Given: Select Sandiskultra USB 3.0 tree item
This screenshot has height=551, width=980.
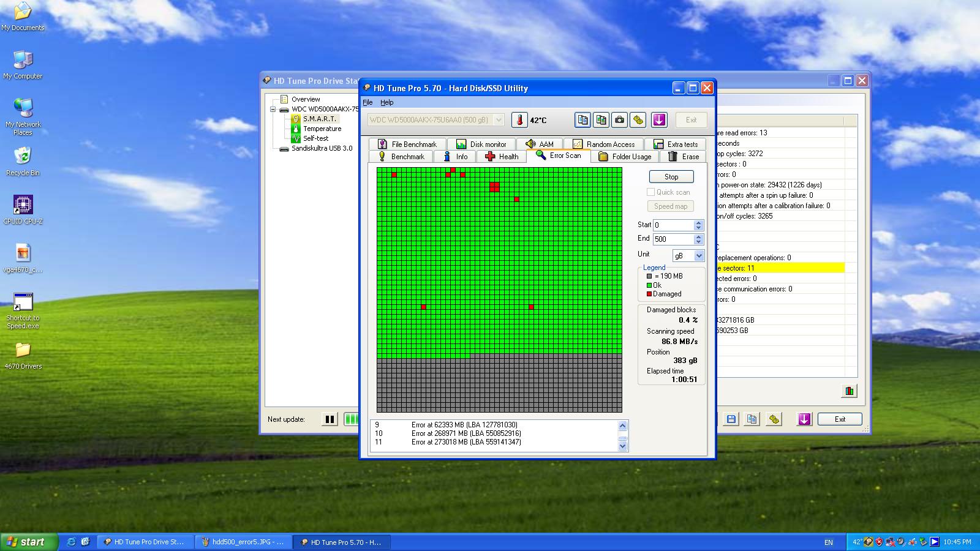Looking at the screenshot, I should (x=322, y=148).
